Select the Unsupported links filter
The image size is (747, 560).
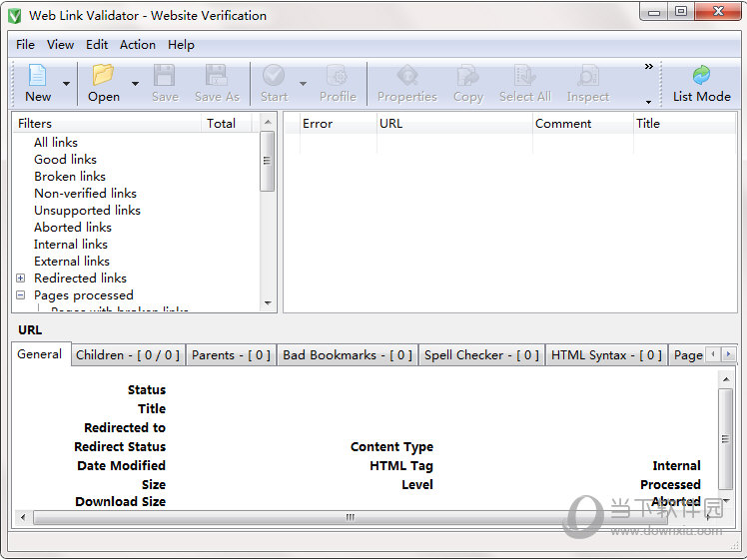pos(87,210)
